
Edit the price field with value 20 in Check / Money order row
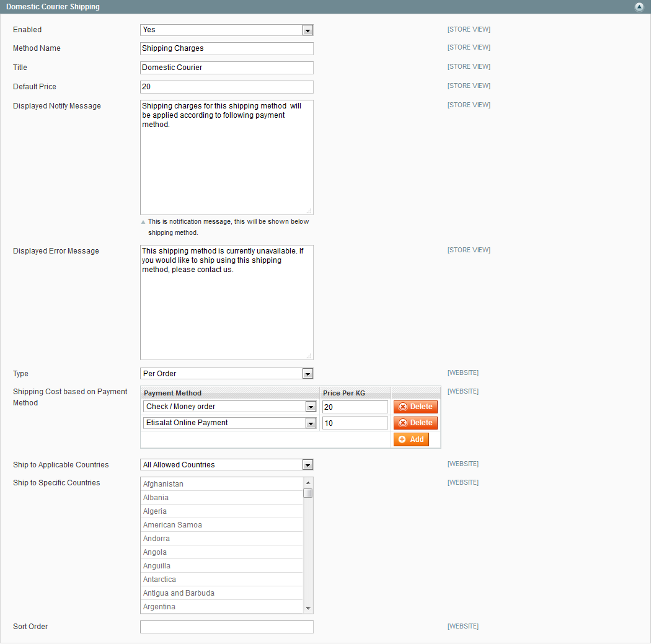coord(355,407)
